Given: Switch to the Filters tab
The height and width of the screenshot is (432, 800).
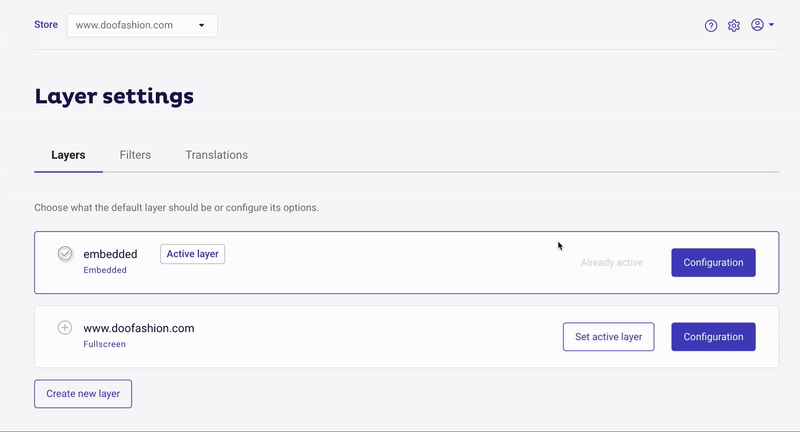Looking at the screenshot, I should pyautogui.click(x=135, y=155).
